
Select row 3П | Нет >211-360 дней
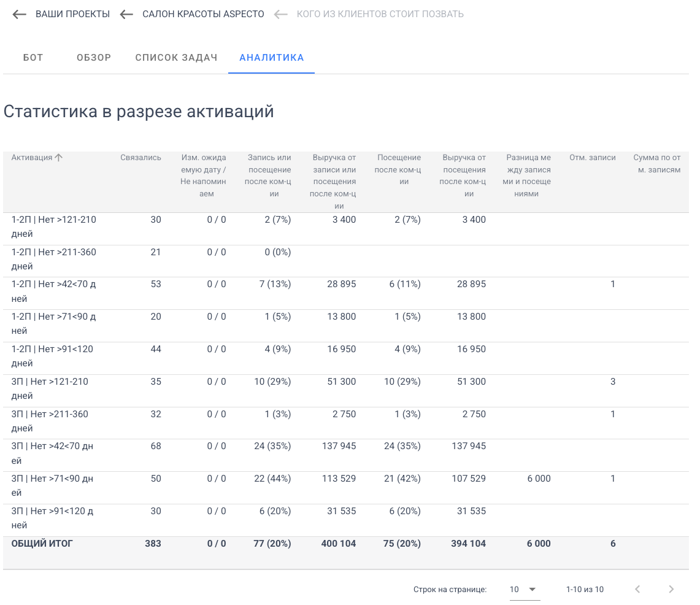pyautogui.click(x=346, y=423)
